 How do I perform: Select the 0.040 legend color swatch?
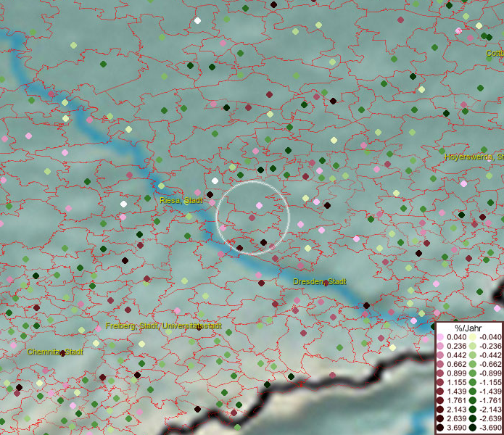click(440, 337)
